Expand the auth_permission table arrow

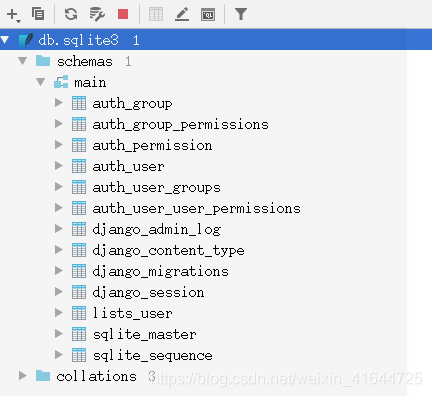pos(59,145)
